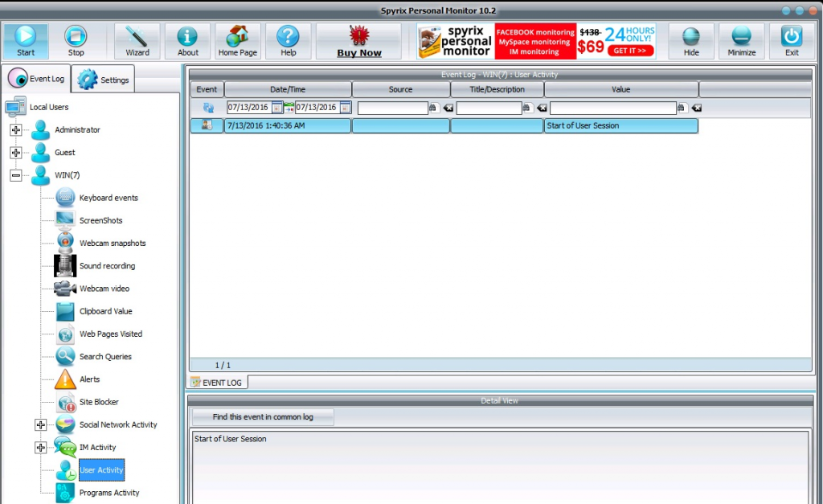Click the Start monitoring button
This screenshot has height=504, width=823.
tap(26, 41)
